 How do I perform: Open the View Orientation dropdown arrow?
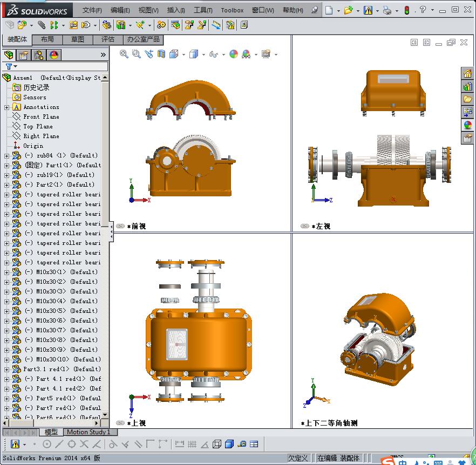tap(183, 54)
